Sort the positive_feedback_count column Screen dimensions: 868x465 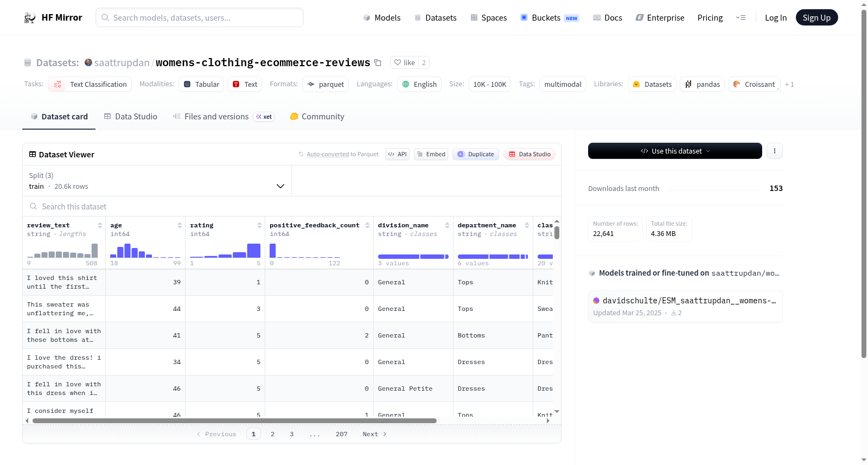coord(367,225)
